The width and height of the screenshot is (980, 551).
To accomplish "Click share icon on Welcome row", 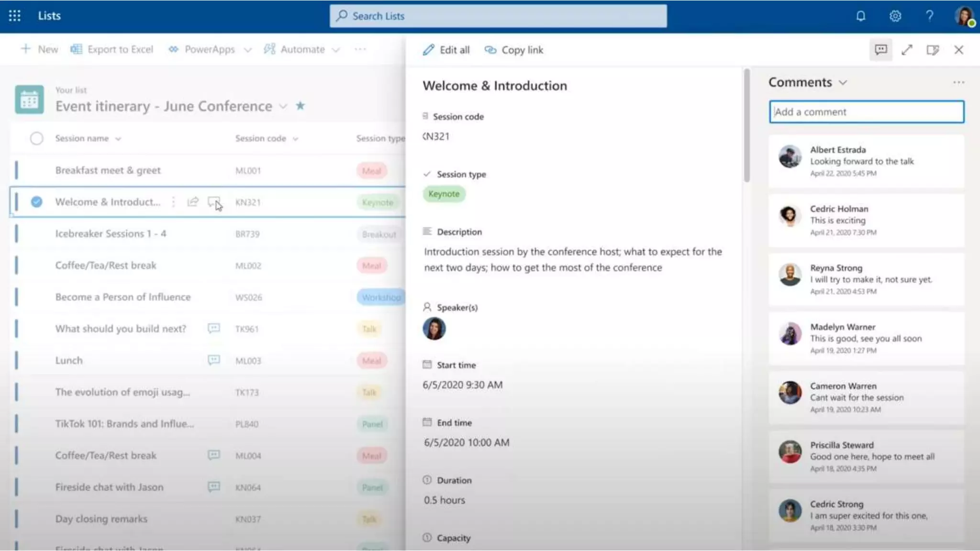I will tap(192, 202).
